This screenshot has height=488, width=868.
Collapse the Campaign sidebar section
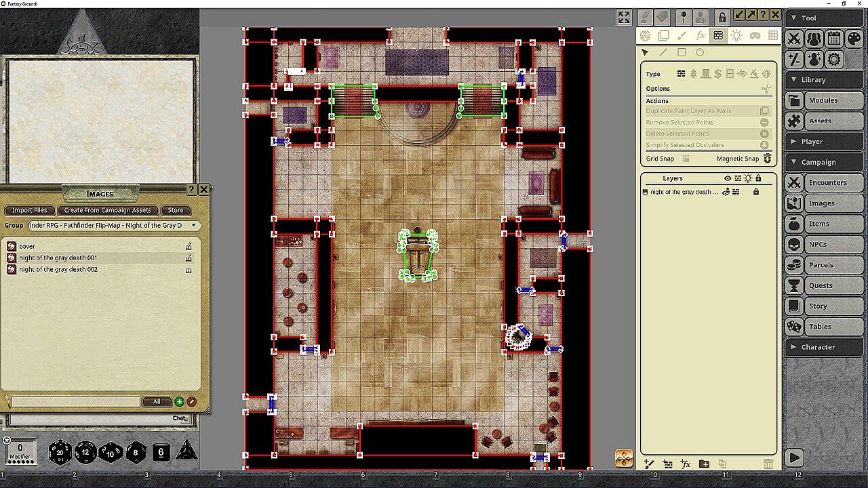[x=825, y=162]
